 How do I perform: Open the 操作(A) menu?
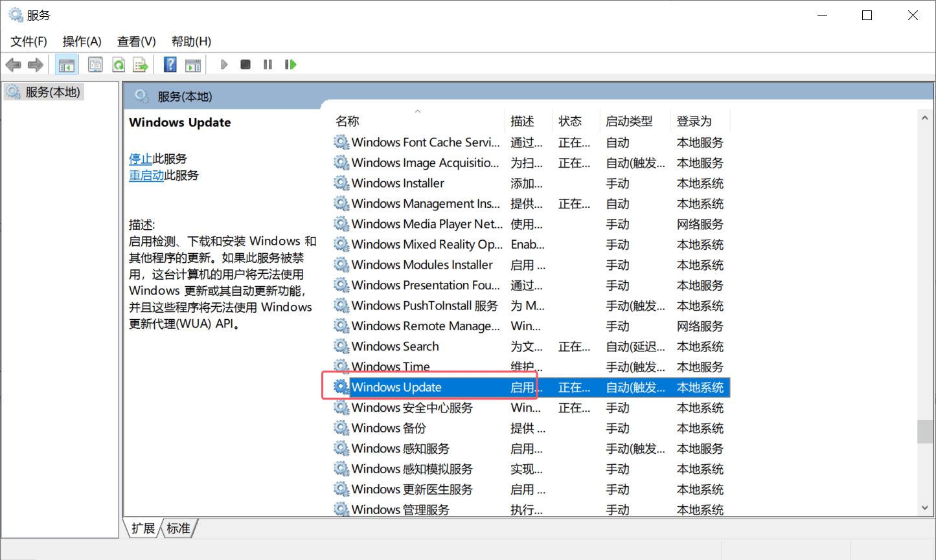[82, 41]
